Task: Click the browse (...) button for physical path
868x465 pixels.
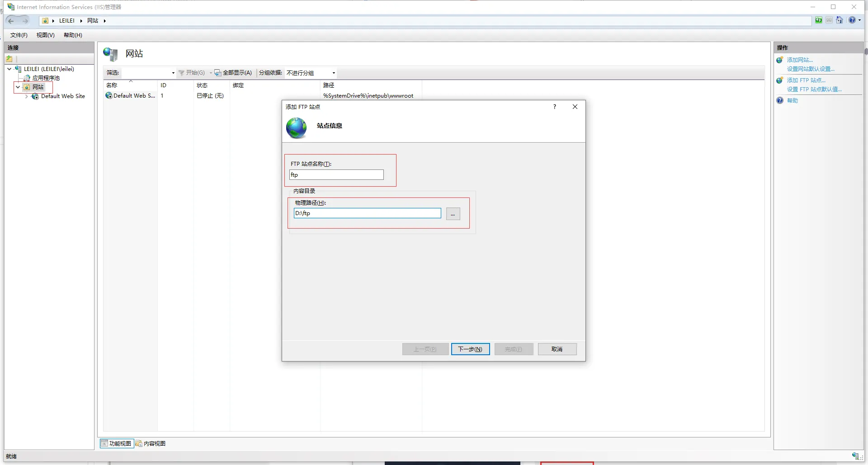Action: point(453,214)
